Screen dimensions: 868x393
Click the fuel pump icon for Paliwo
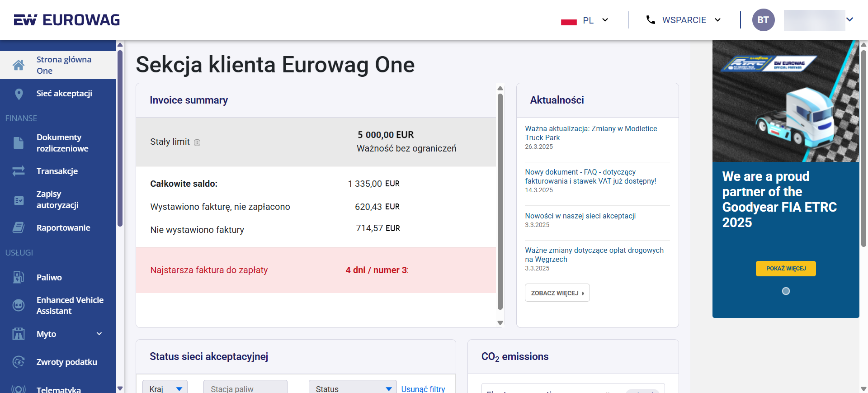(19, 277)
